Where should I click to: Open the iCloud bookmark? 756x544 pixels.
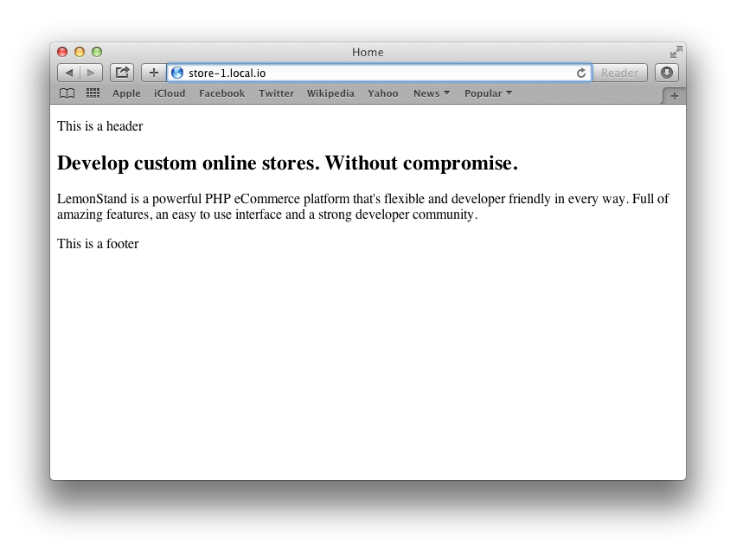click(x=170, y=93)
